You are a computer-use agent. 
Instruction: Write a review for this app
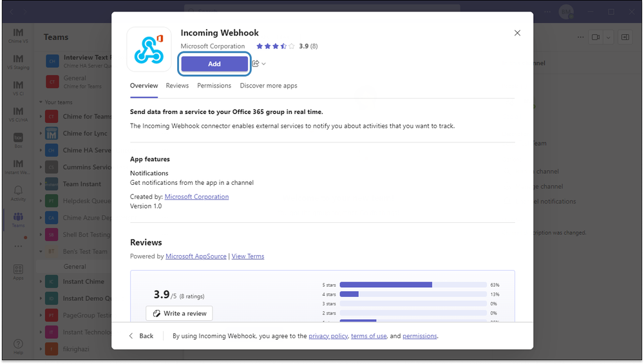tap(179, 313)
